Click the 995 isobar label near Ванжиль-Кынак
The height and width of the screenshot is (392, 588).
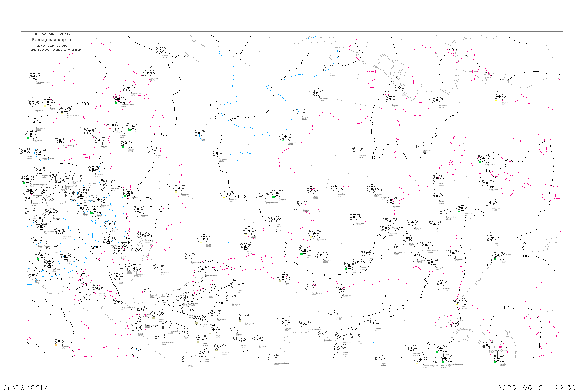tap(85, 104)
